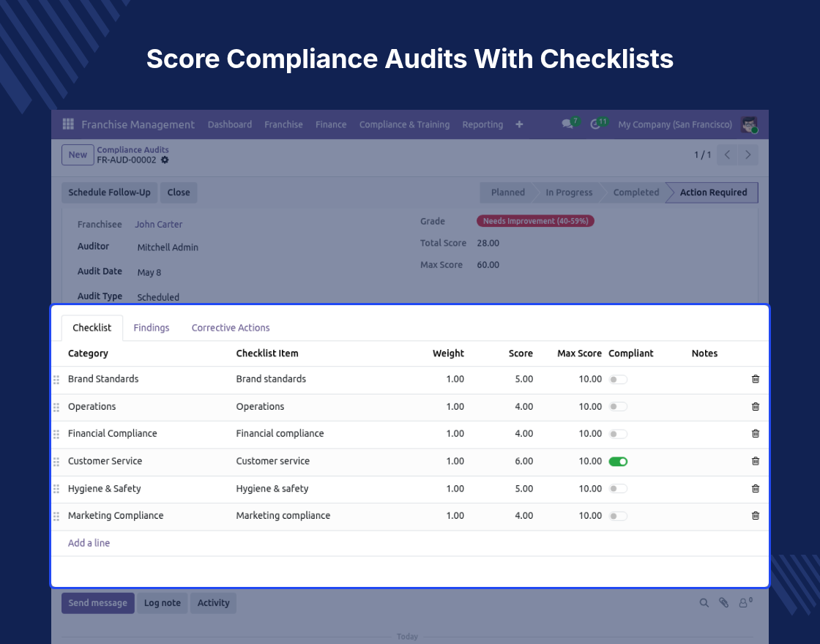This screenshot has height=644, width=820.
Task: Click Send message
Action: 98,603
